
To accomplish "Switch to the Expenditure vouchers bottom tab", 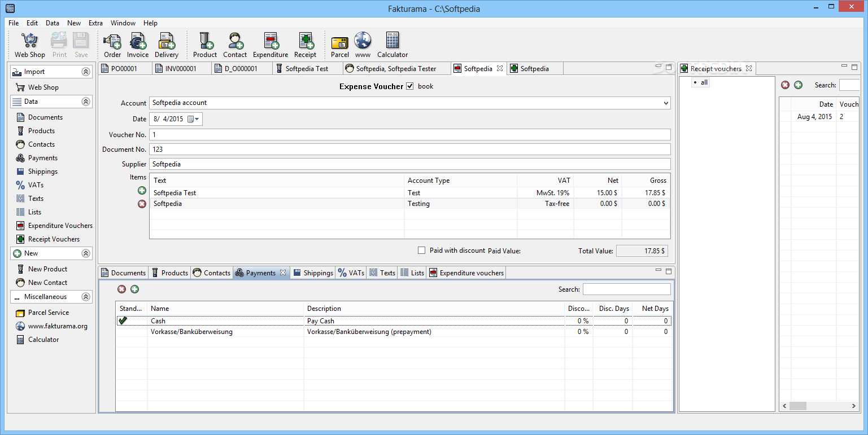I will click(x=467, y=273).
